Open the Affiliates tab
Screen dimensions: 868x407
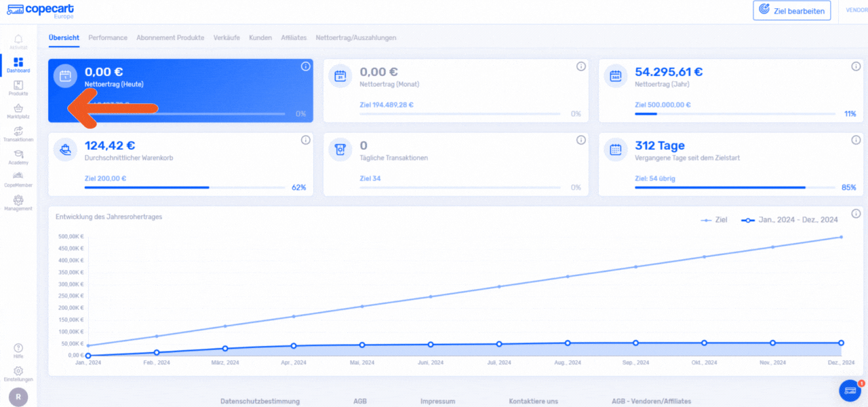pos(294,38)
